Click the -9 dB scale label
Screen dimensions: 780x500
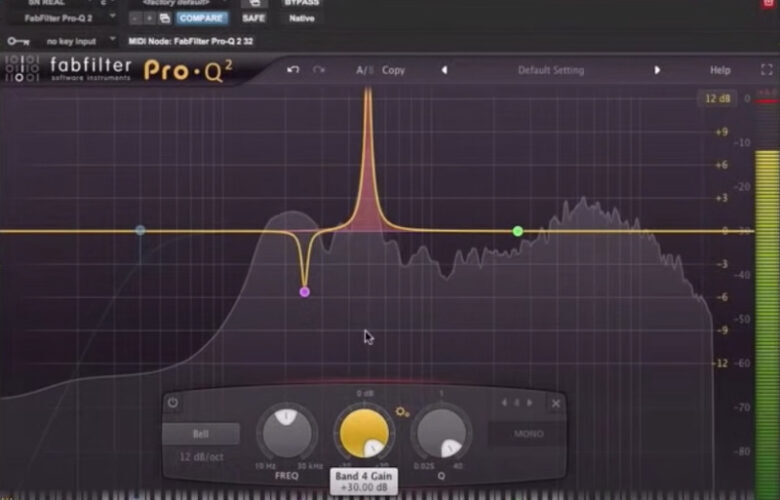click(x=722, y=330)
